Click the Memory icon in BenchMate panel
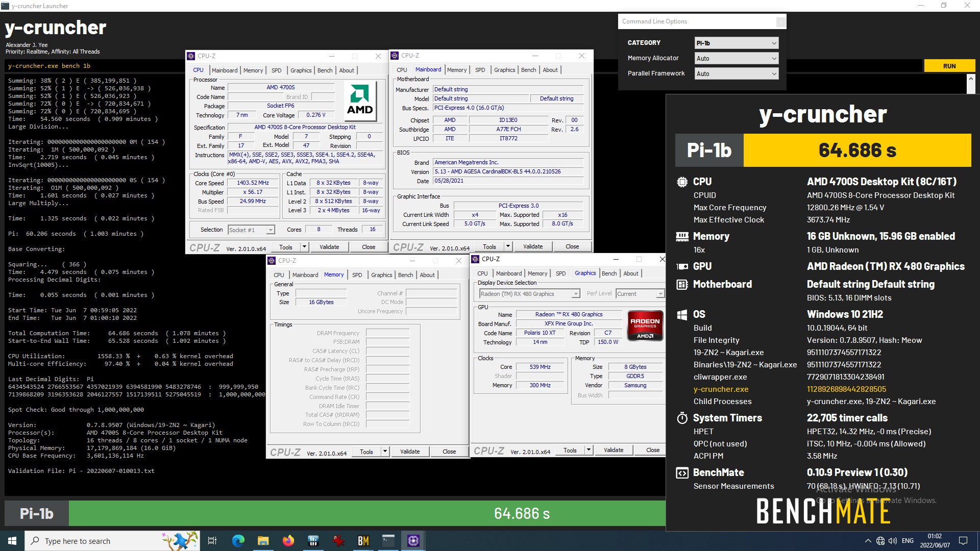 682,236
